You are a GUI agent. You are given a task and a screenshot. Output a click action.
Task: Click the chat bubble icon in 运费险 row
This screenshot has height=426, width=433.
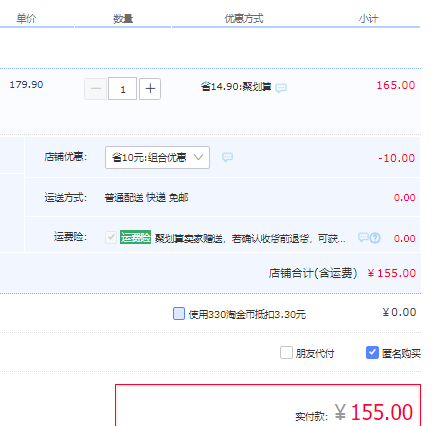[363, 237]
